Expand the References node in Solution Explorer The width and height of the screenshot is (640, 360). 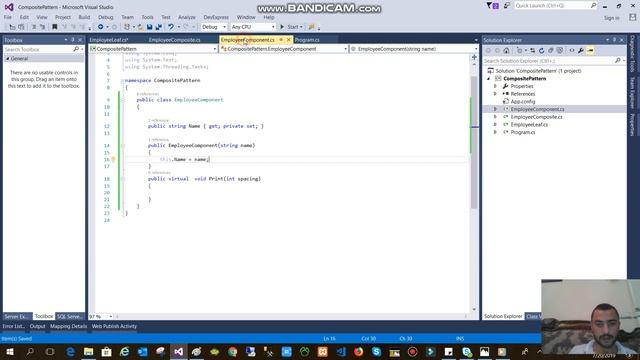496,94
